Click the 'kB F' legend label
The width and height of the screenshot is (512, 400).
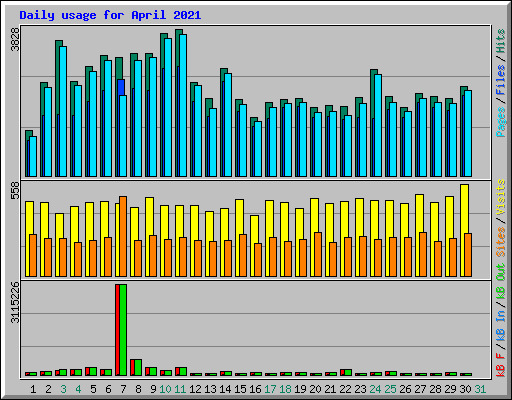(x=501, y=365)
